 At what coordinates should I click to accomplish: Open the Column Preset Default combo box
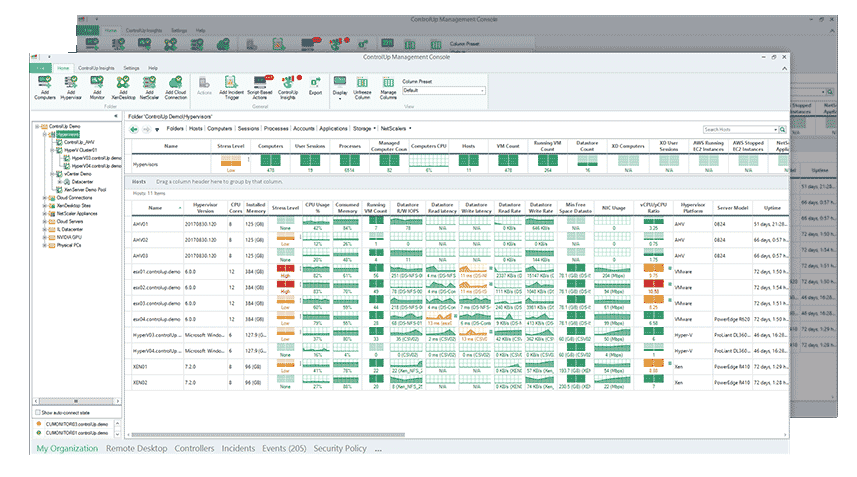(444, 91)
